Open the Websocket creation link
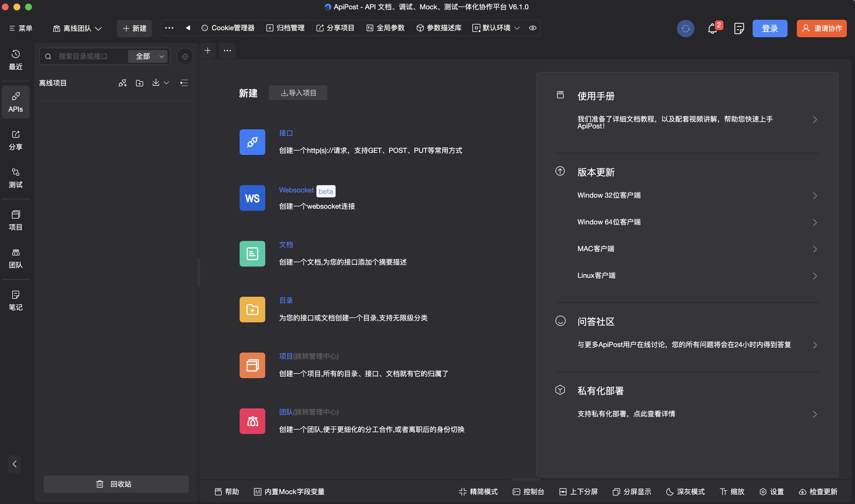The image size is (855, 504). [x=296, y=190]
